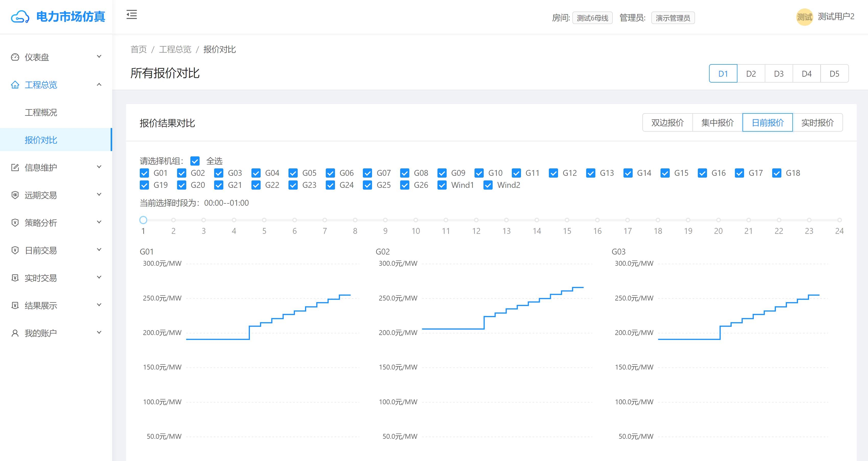Click the 日前交易 shield icon

[15, 250]
